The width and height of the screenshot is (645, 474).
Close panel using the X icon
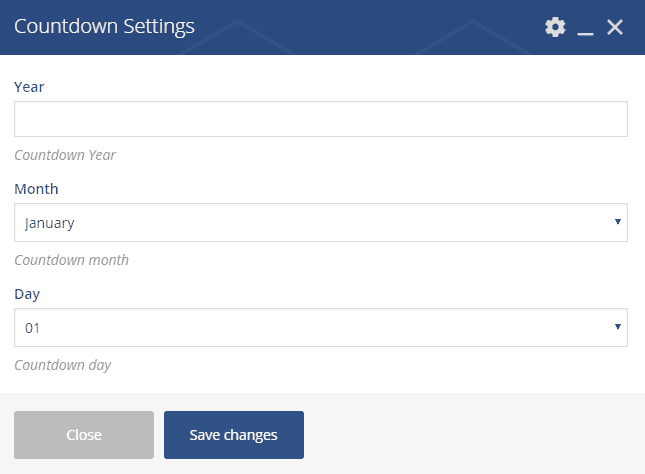[x=615, y=27]
